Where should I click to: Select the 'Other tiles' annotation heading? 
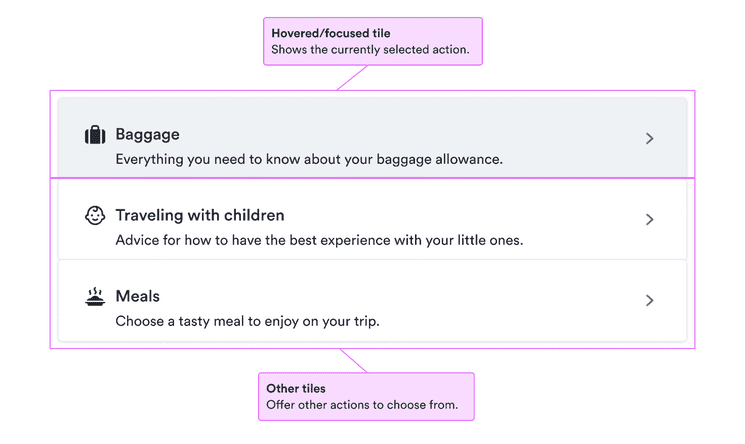click(x=296, y=388)
